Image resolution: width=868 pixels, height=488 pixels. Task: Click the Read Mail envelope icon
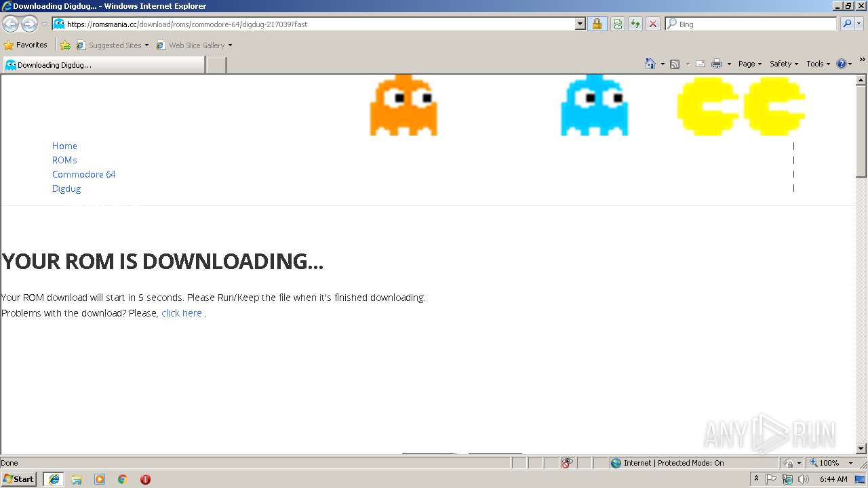[x=701, y=64]
